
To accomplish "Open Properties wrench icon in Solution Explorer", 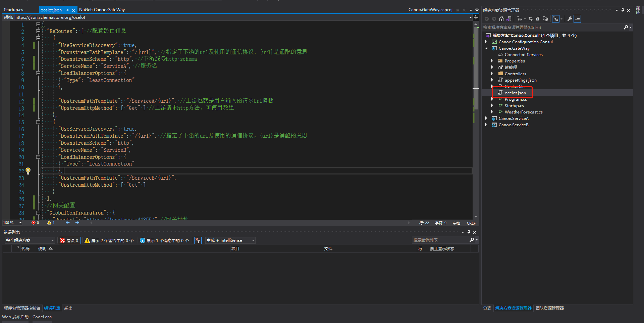I will tap(570, 19).
